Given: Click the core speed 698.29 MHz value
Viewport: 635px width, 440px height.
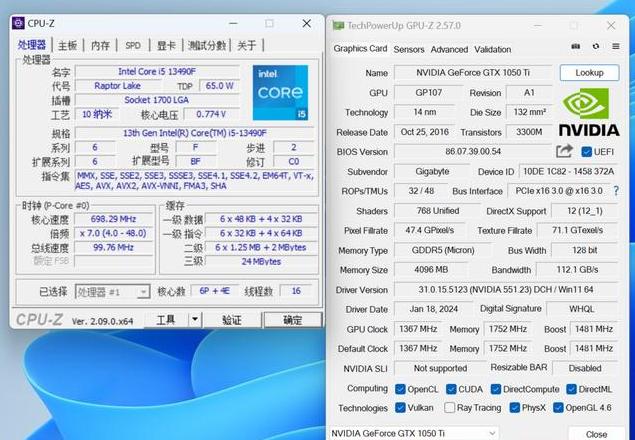Looking at the screenshot, I should coord(113,219).
